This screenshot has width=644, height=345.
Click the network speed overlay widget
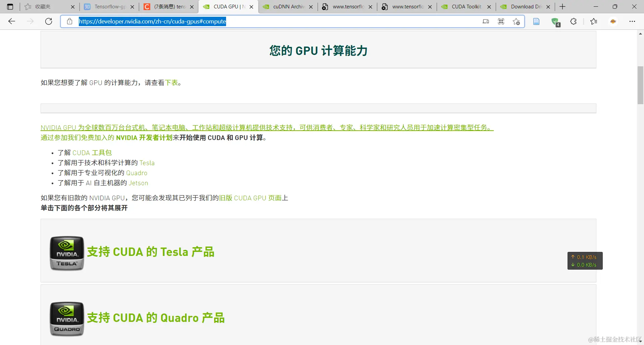[x=585, y=261]
